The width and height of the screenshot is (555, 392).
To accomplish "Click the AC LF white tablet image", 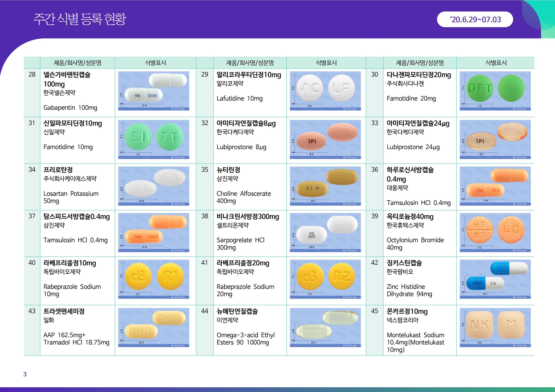I will (x=325, y=91).
